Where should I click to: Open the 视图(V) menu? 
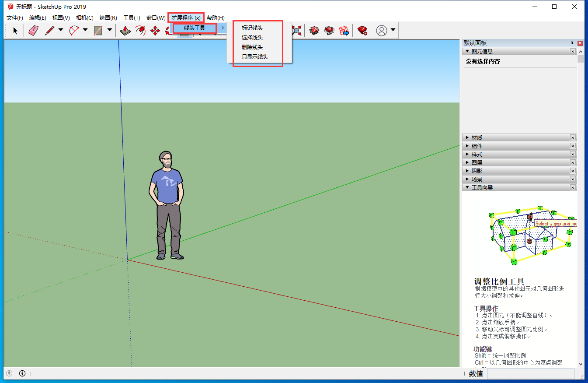pos(61,18)
